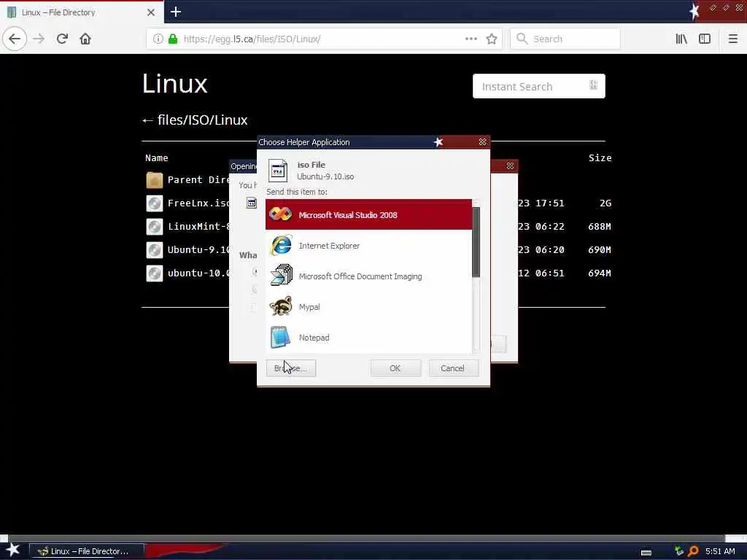Screen dimensions: 747x560
Task: Close the Choose Helper Application dialog
Action: pos(482,142)
